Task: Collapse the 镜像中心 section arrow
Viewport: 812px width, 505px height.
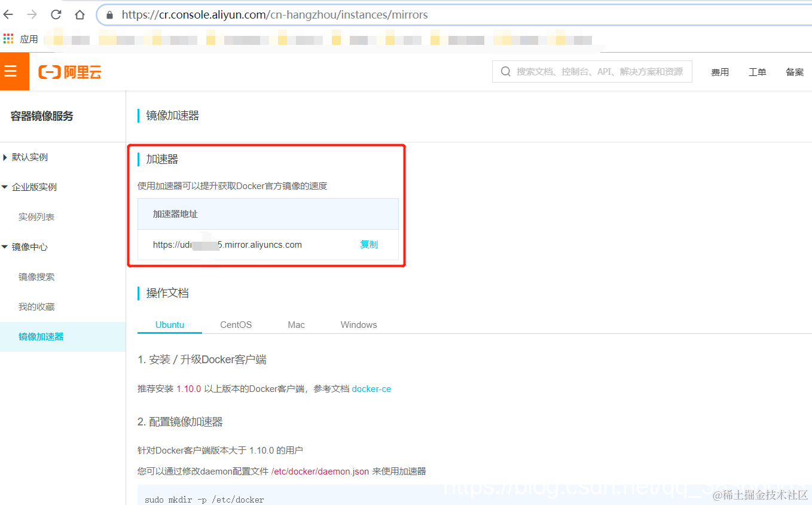Action: point(5,247)
